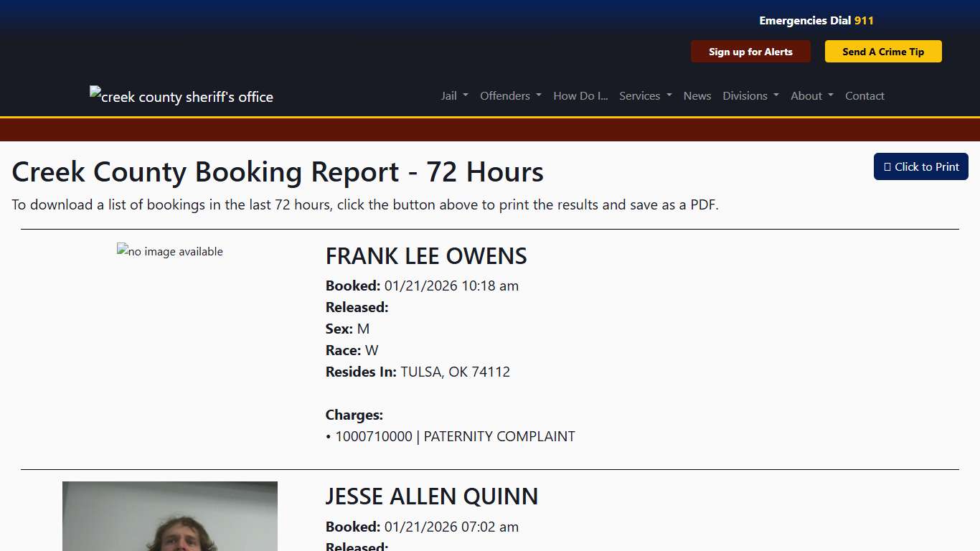This screenshot has height=551, width=980.
Task: Click the name FRANK LEE OWENS
Action: click(x=425, y=256)
